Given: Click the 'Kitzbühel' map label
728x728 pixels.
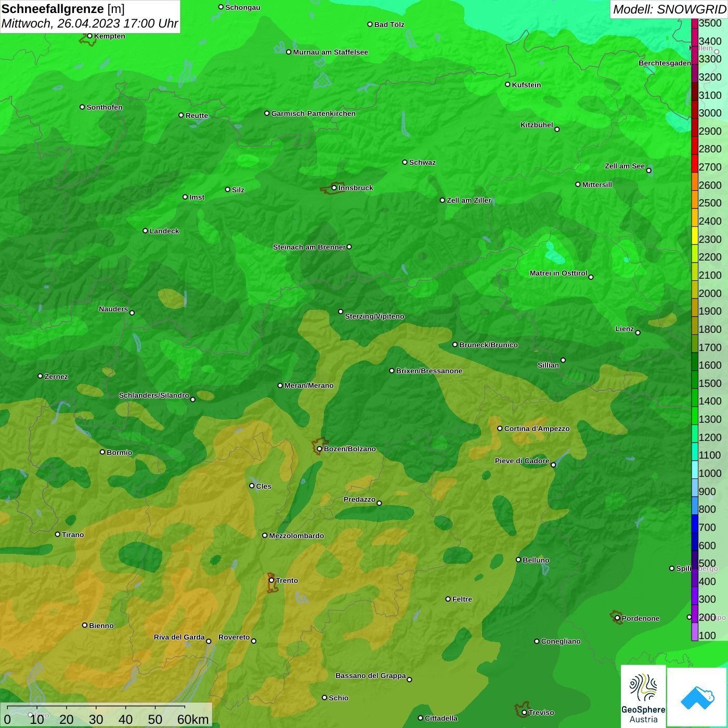Looking at the screenshot, I should point(537,125).
